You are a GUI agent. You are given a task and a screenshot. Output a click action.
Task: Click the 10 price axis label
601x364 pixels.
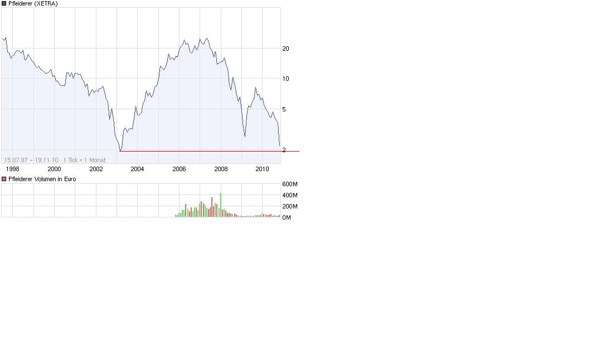pyautogui.click(x=285, y=79)
